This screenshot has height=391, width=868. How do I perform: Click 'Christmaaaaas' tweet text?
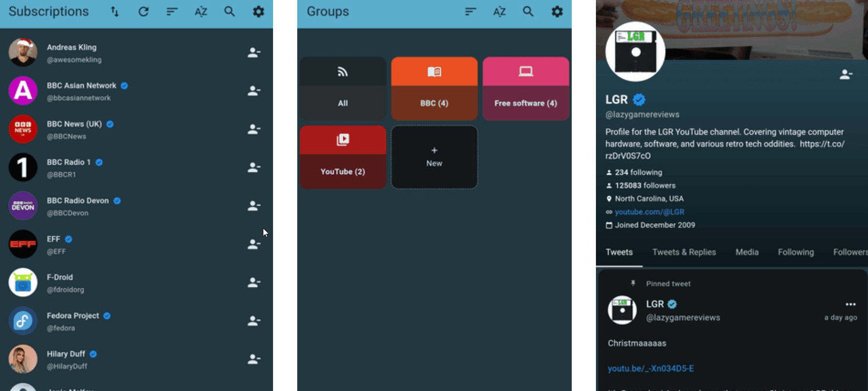click(x=637, y=343)
